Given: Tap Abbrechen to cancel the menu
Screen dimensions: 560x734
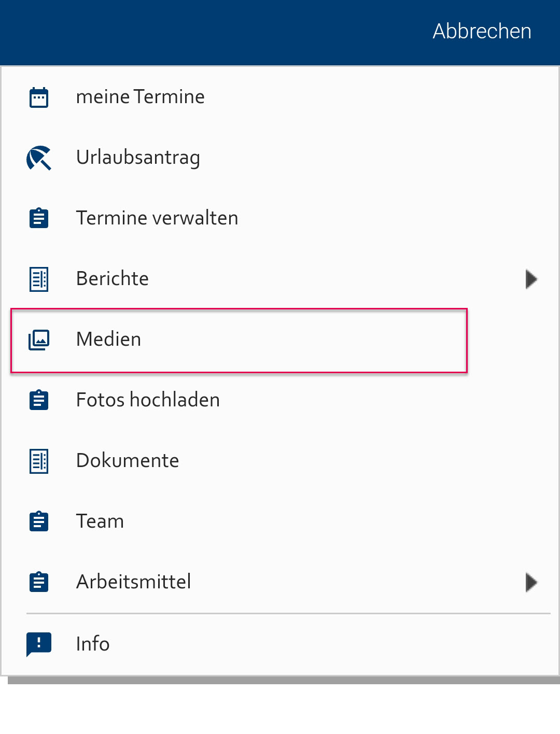Looking at the screenshot, I should point(482,31).
